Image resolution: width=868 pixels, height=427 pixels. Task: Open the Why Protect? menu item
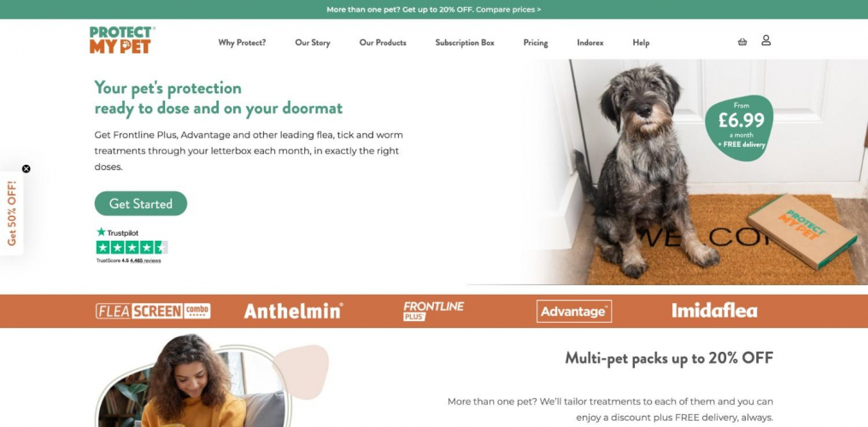point(242,43)
